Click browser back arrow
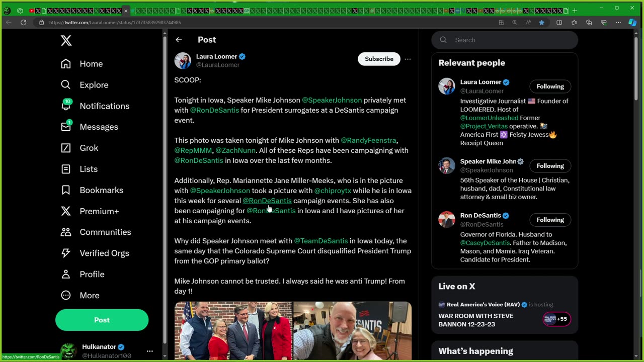Viewport: 644px width, 362px height. (9, 23)
